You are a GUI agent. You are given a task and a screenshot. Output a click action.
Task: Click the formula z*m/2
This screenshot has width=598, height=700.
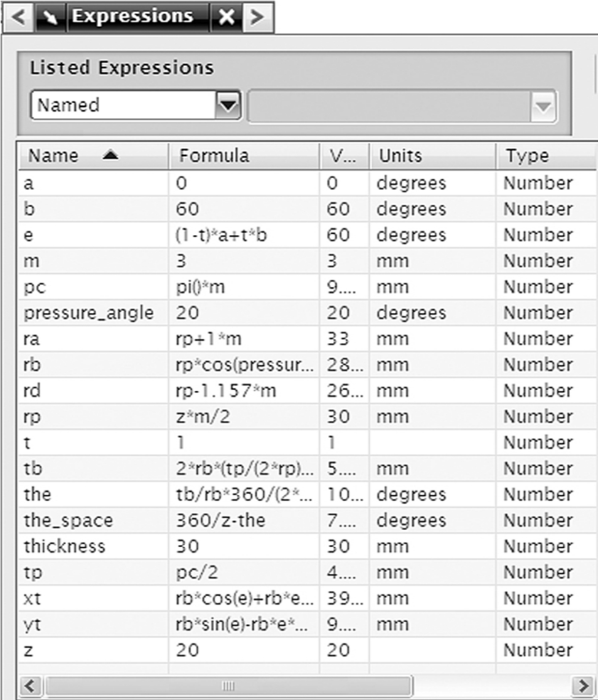tap(203, 416)
